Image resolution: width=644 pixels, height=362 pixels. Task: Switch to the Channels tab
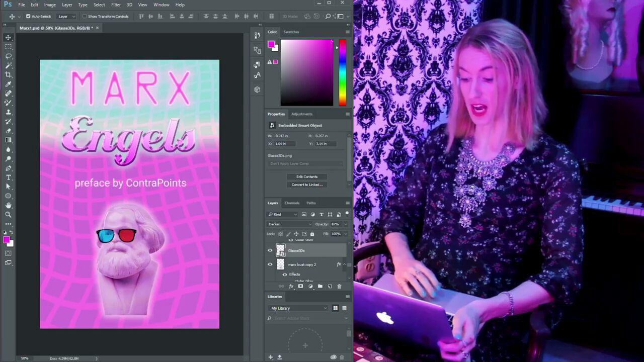[292, 203]
